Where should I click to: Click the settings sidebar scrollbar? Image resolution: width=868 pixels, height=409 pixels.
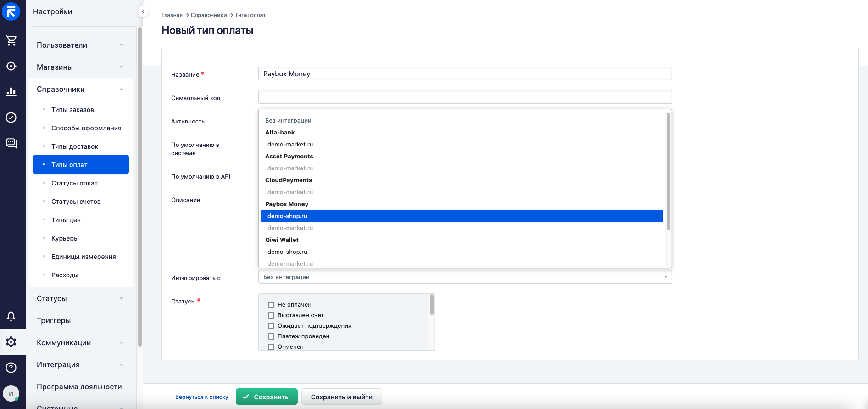140,186
